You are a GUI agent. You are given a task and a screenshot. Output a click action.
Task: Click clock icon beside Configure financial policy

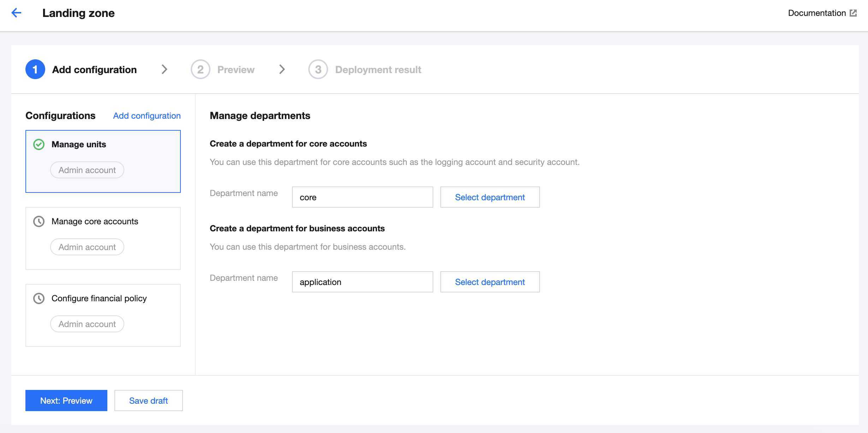point(39,298)
